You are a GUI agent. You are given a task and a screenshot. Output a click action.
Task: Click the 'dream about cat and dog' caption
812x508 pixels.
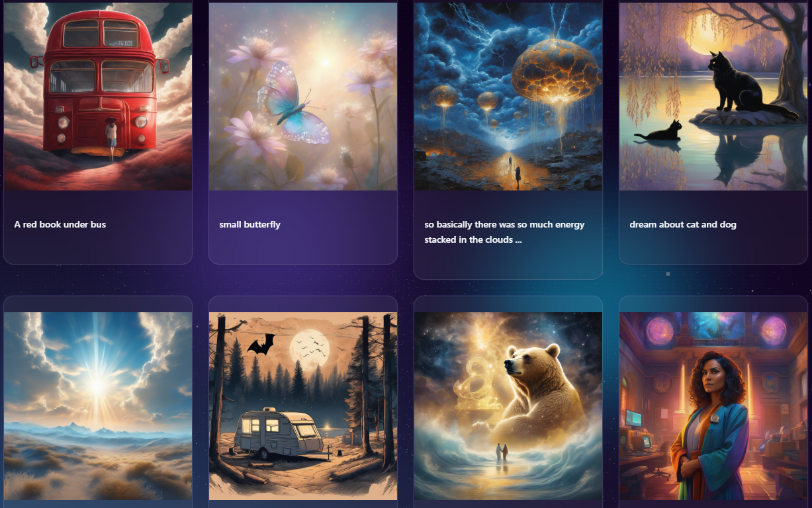[683, 224]
